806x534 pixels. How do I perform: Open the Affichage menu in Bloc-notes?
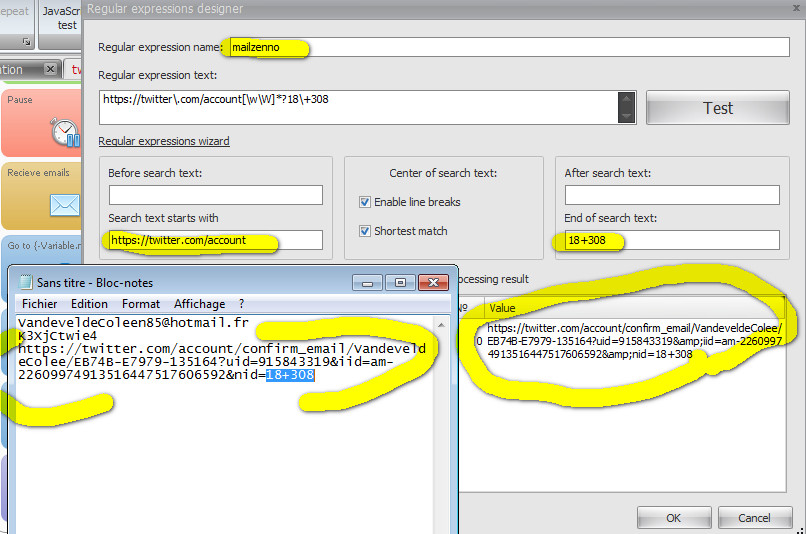(x=199, y=304)
